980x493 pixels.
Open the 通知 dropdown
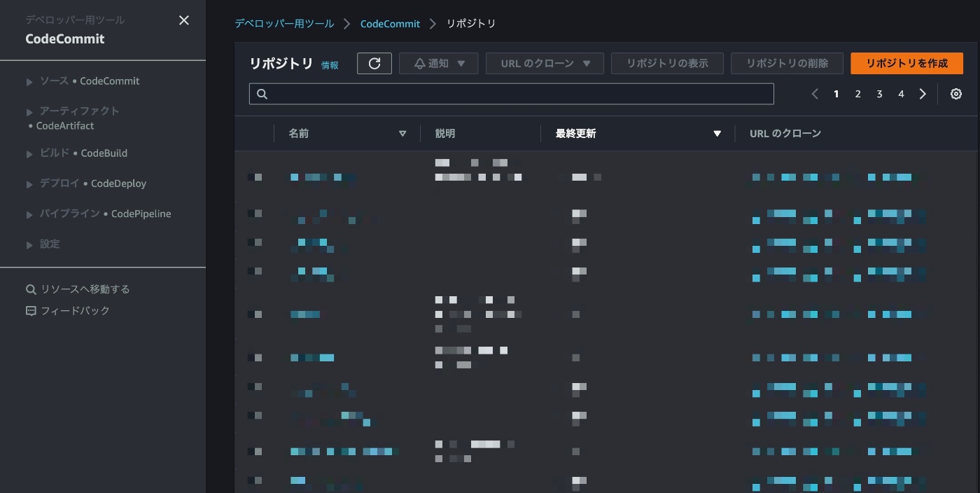439,63
